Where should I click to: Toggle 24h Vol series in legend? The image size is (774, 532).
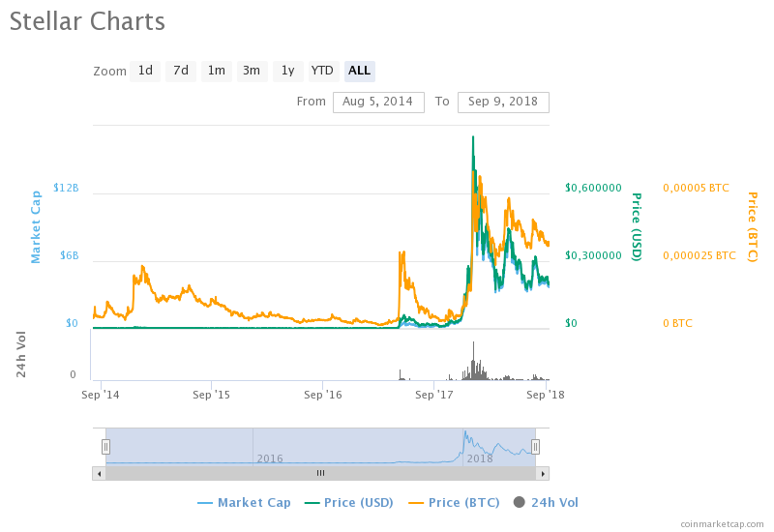546,503
